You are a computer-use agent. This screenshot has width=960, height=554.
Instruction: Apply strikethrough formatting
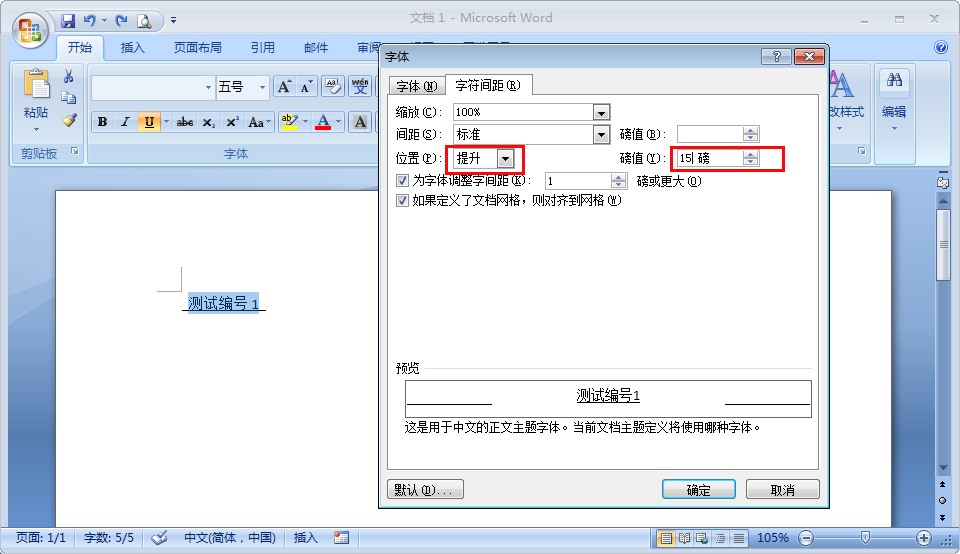click(185, 122)
